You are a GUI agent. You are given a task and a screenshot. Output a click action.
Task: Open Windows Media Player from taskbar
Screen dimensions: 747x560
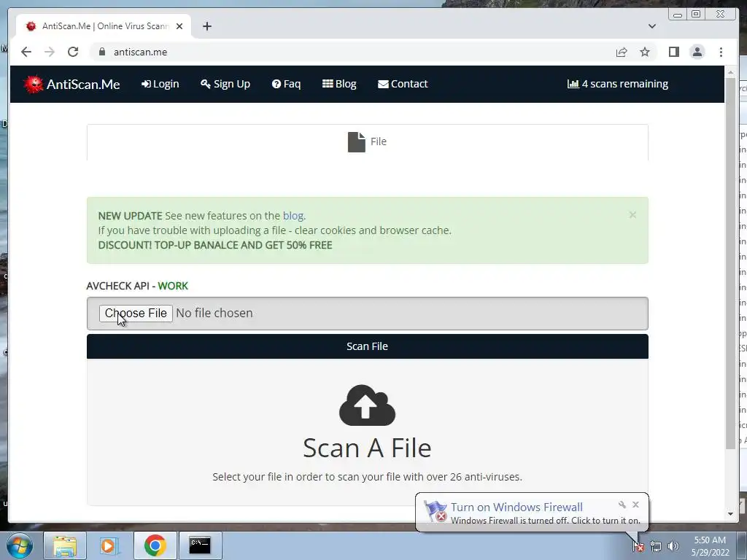pyautogui.click(x=108, y=545)
